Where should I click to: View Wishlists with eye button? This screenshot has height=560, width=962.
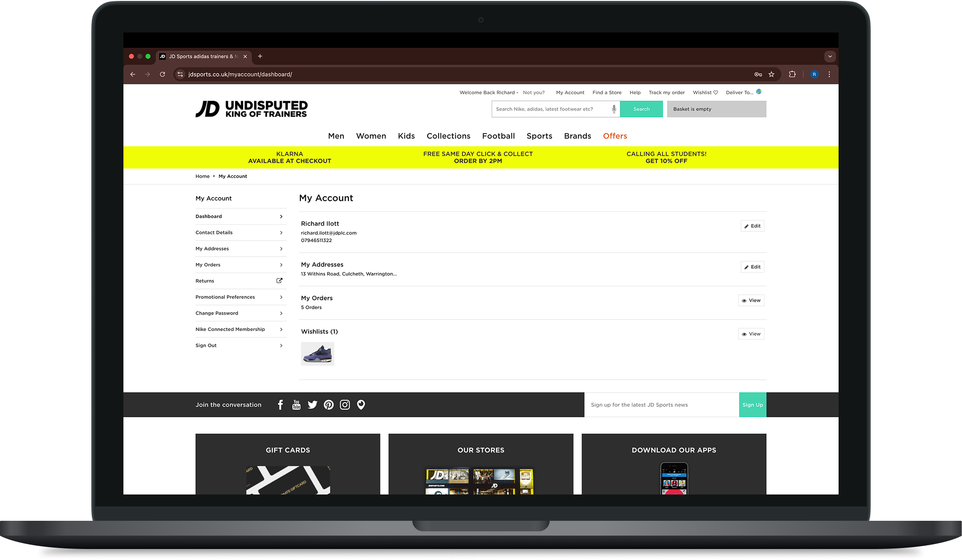(x=751, y=334)
